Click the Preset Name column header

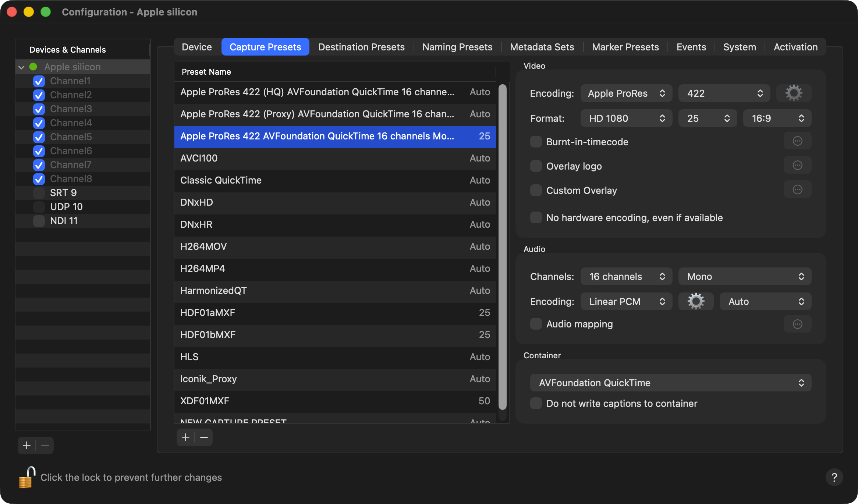tap(335, 72)
